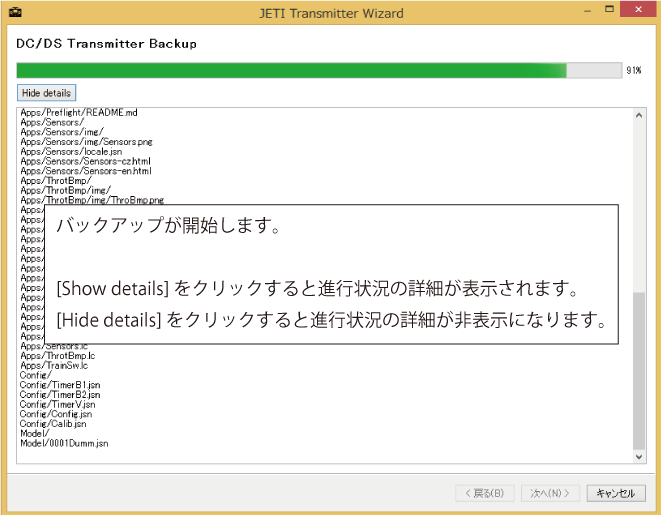Select the line Config/TimerV.jsn
Screen dimensions: 661x515
(x=57, y=404)
